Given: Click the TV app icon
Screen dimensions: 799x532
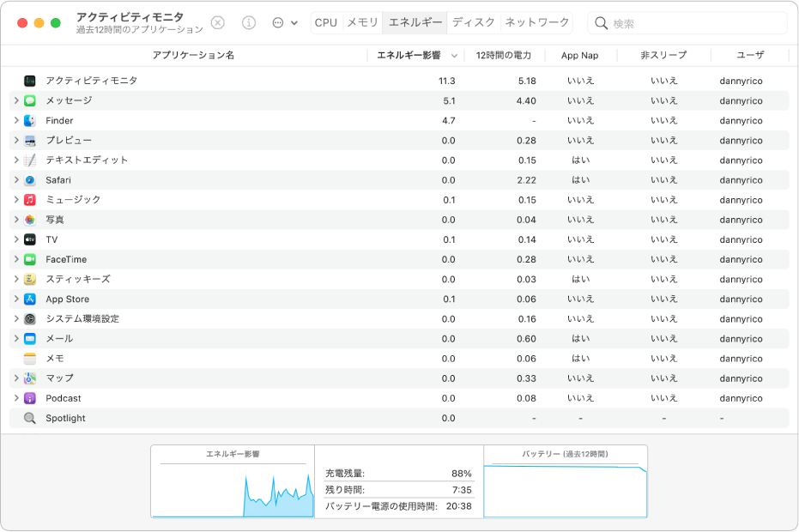Looking at the screenshot, I should 30,239.
